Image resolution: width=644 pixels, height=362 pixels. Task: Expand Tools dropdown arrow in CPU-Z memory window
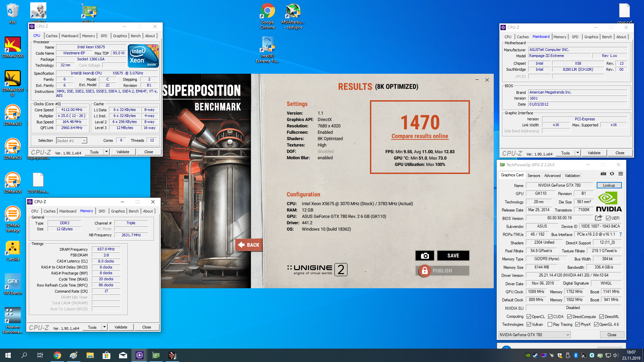(104, 327)
